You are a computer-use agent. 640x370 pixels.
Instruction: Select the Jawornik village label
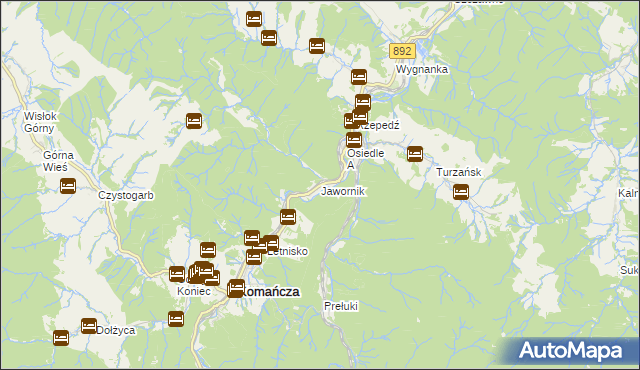coord(342,191)
